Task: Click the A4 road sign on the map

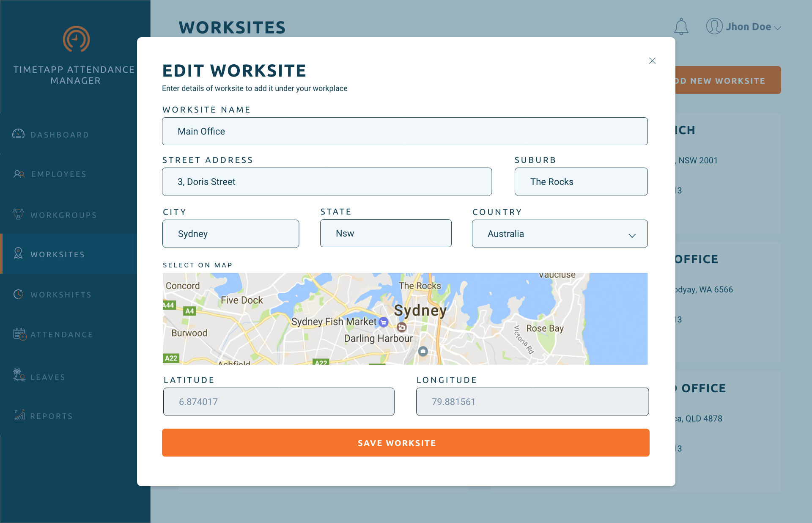Action: point(189,311)
